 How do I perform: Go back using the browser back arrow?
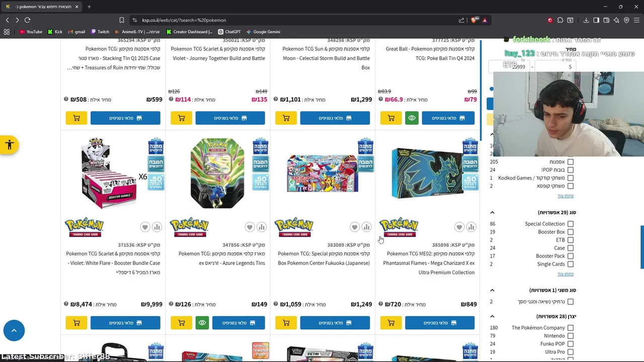7,20
